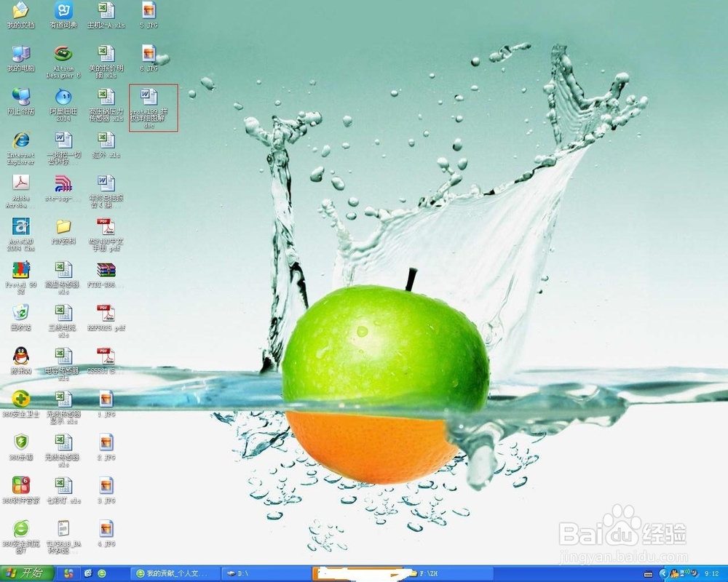728x582 pixels.
Task: Switch to F:\ZH folder taskbar button
Action: coord(448,574)
